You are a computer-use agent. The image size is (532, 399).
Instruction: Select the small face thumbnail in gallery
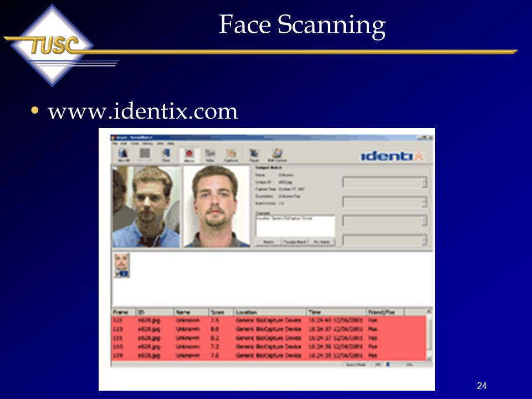[x=122, y=265]
